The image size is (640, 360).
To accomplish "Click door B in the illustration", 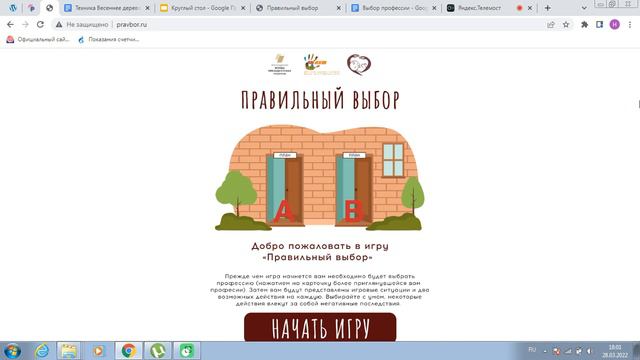I will tap(354, 189).
